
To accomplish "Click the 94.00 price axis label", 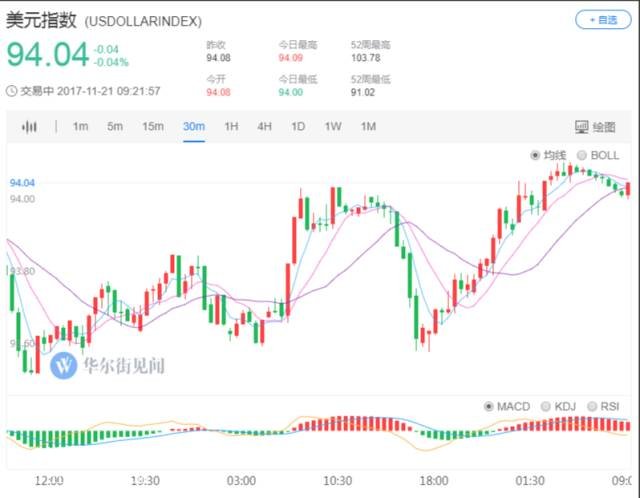I will click(x=22, y=199).
